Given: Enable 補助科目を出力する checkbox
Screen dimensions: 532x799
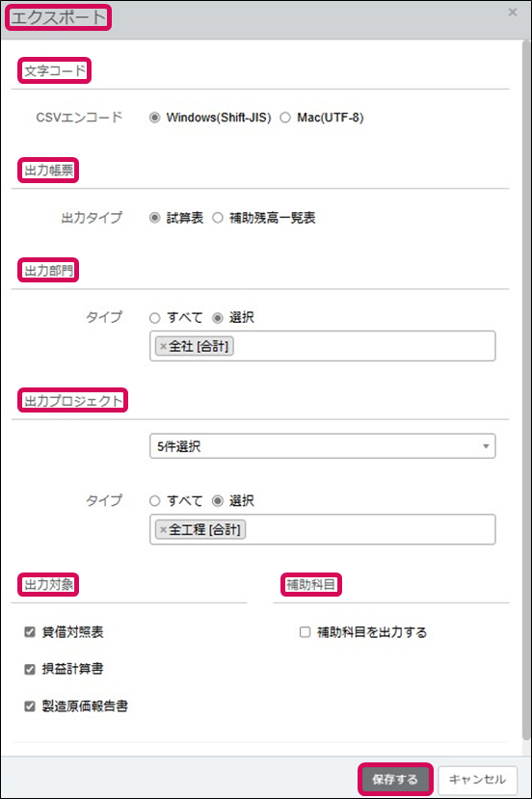Looking at the screenshot, I should tap(305, 632).
